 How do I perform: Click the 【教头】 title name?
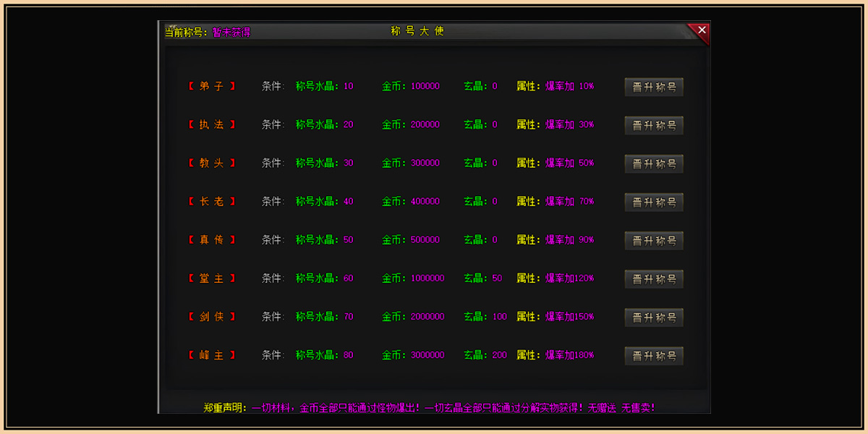(x=212, y=163)
